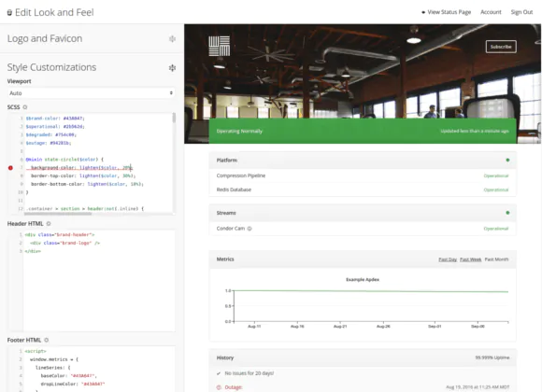Open the Account link
Image resolution: width=542 pixels, height=392 pixels.
click(491, 12)
